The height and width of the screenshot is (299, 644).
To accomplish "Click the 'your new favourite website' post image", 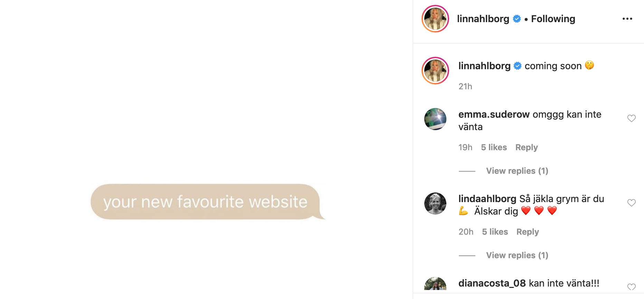I will tap(206, 149).
